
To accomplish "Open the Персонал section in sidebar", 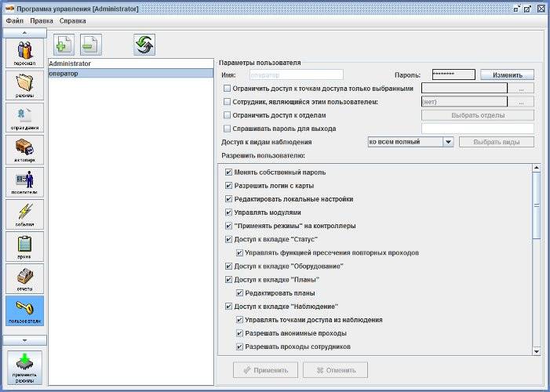I will tap(24, 54).
